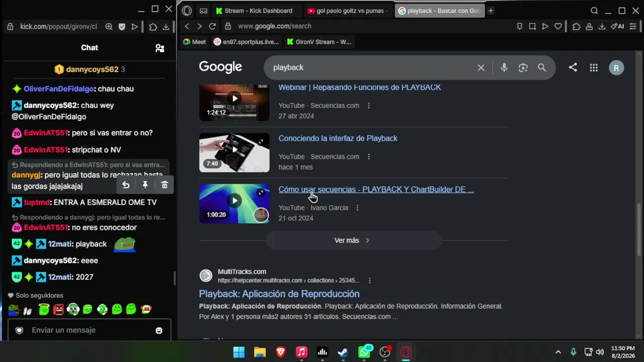Open the Conociendo la interfaz de Playback link
This screenshot has height=362, width=644.
(x=338, y=138)
